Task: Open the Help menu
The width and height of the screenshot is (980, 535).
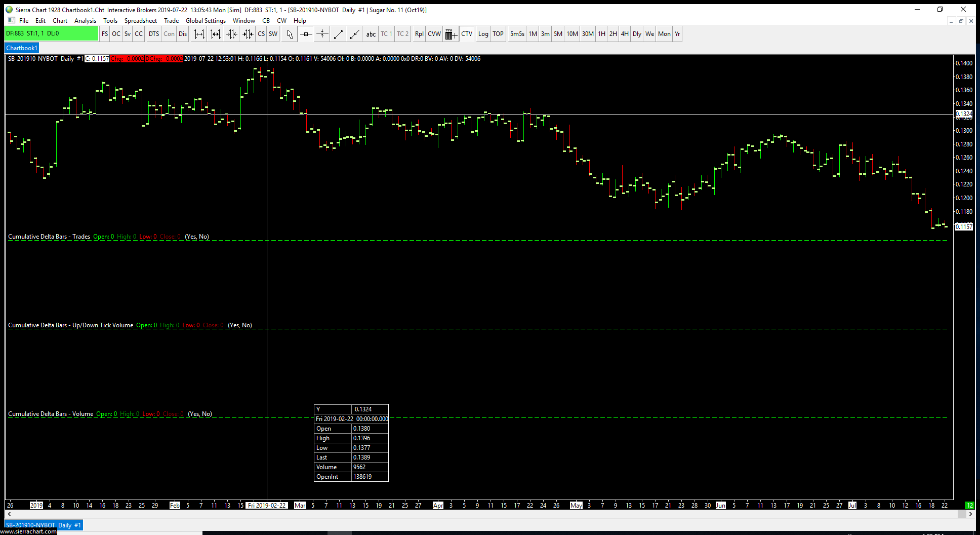Action: click(300, 21)
